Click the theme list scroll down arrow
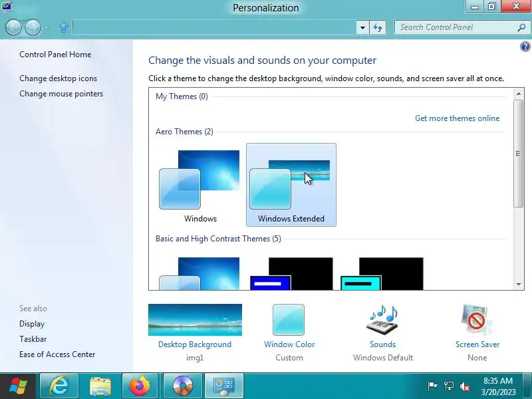The image size is (532, 399). [519, 285]
